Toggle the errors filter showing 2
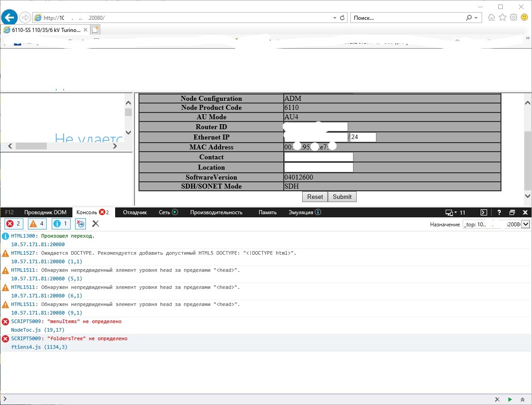 pos(14,224)
